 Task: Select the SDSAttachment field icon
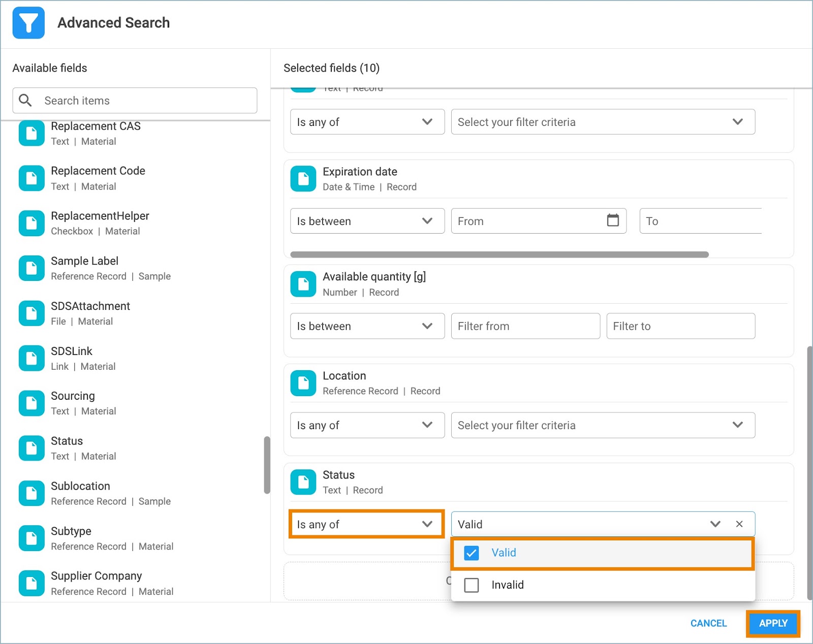click(x=32, y=313)
